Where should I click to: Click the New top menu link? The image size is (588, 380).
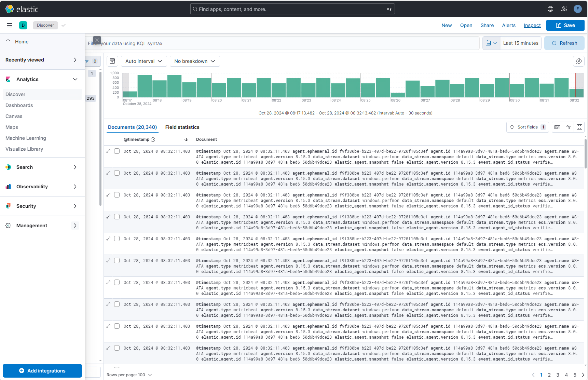(x=447, y=25)
